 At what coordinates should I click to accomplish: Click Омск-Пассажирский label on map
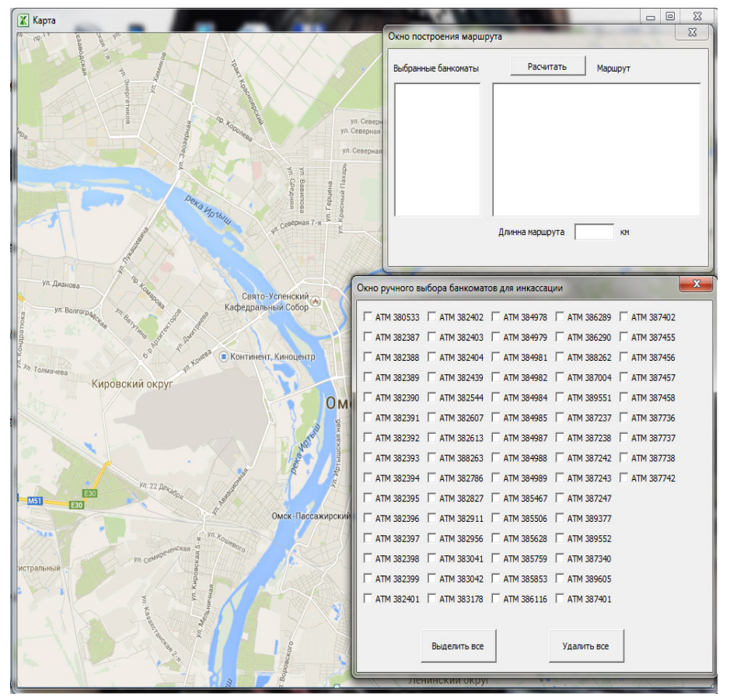click(x=311, y=516)
